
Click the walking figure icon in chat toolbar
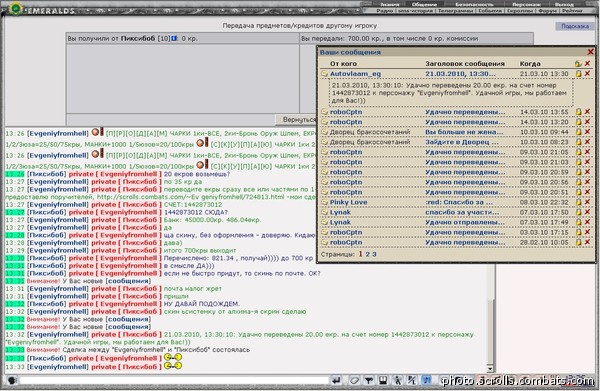pyautogui.click(x=398, y=380)
